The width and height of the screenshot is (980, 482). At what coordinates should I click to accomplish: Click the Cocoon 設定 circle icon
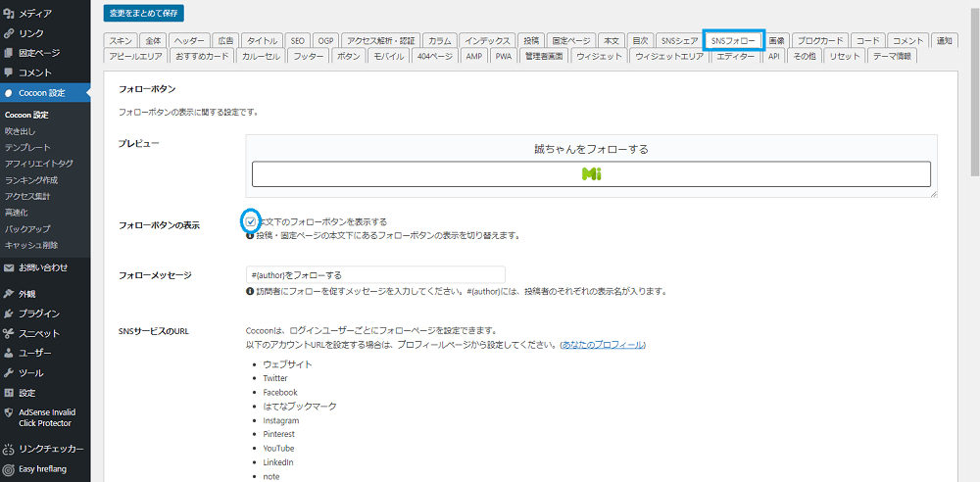(x=8, y=93)
